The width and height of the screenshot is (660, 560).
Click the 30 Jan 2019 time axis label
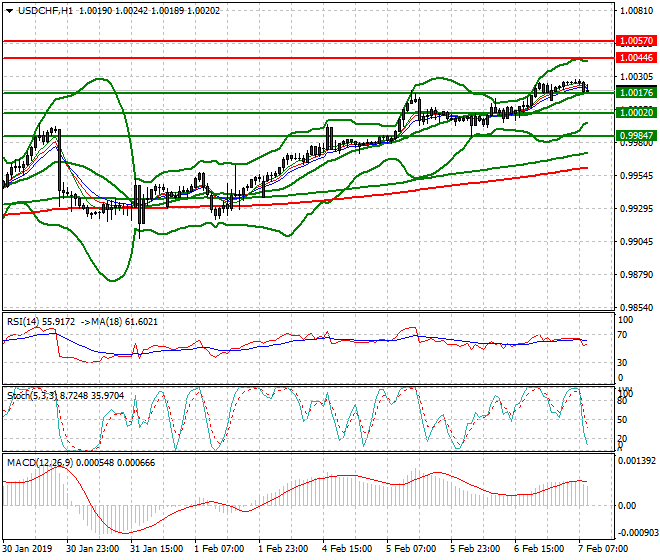pyautogui.click(x=27, y=549)
